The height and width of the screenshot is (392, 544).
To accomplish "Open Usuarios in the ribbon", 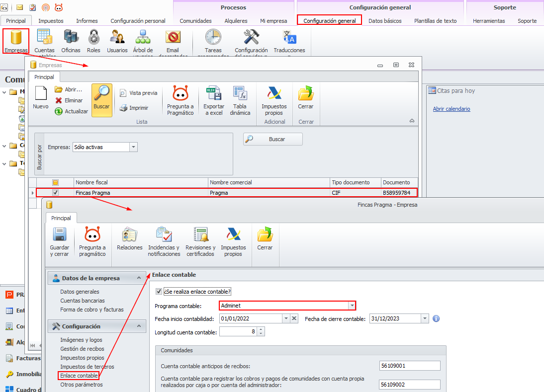I will (x=117, y=41).
